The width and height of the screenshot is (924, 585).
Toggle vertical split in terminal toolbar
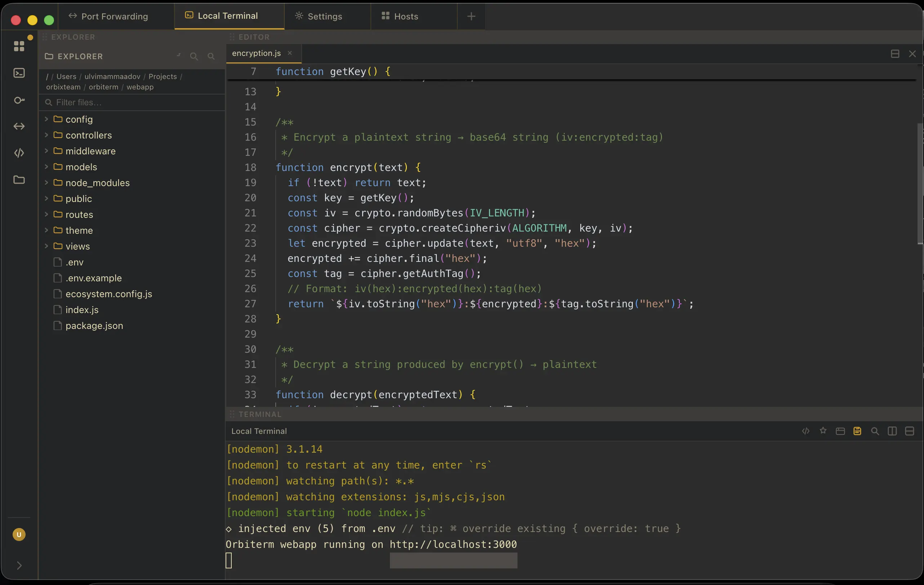click(x=892, y=431)
